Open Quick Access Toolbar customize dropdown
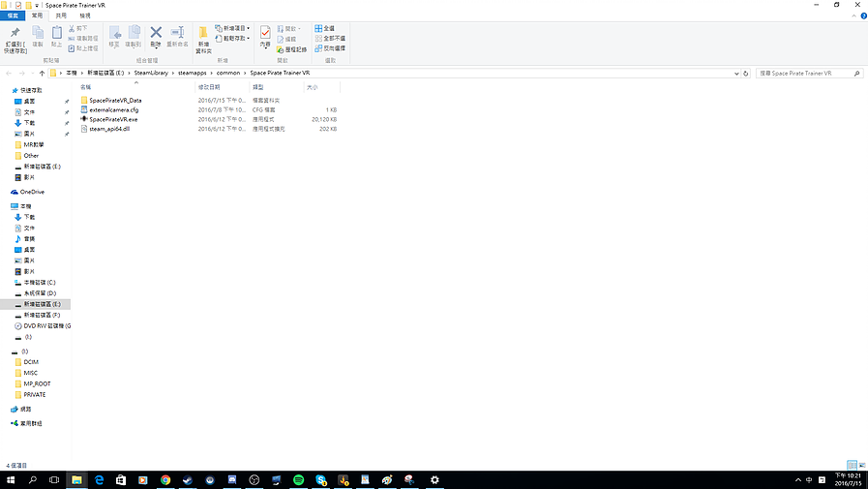 coord(37,5)
